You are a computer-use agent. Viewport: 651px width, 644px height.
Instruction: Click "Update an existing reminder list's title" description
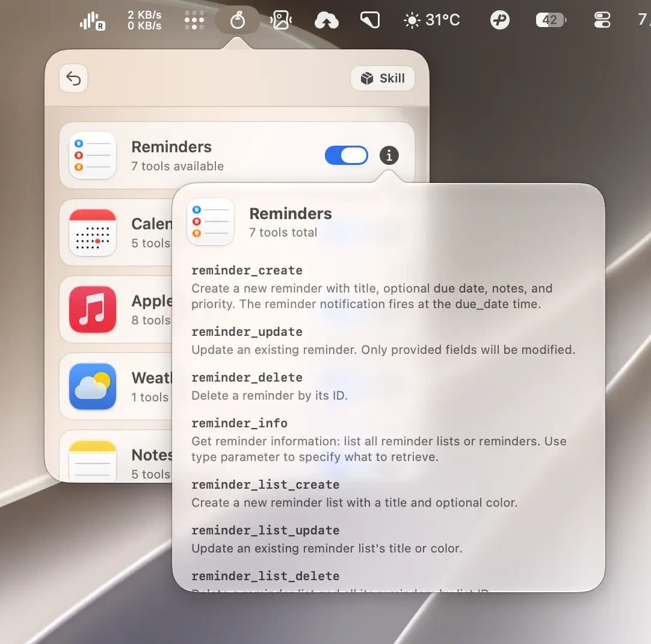(327, 548)
